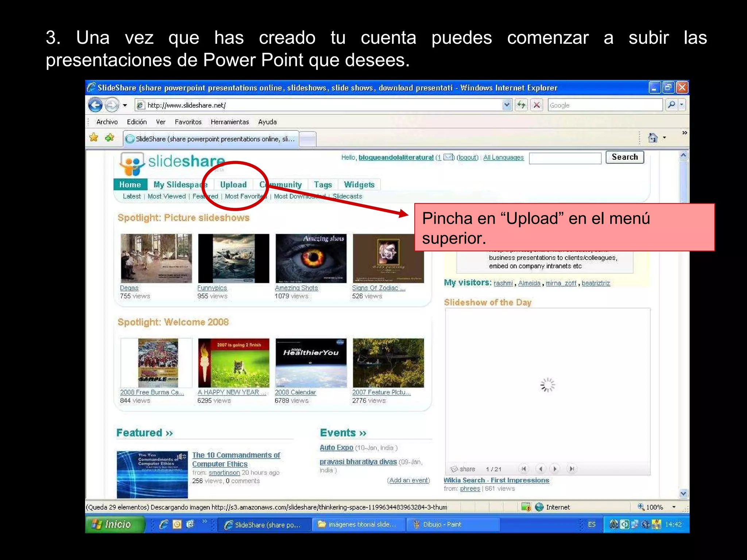Click the Refresh page icon
The image size is (747, 560).
pyautogui.click(x=521, y=105)
